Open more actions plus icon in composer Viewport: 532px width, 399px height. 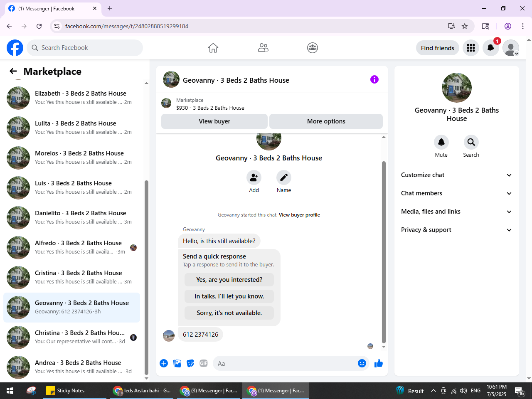[164, 363]
